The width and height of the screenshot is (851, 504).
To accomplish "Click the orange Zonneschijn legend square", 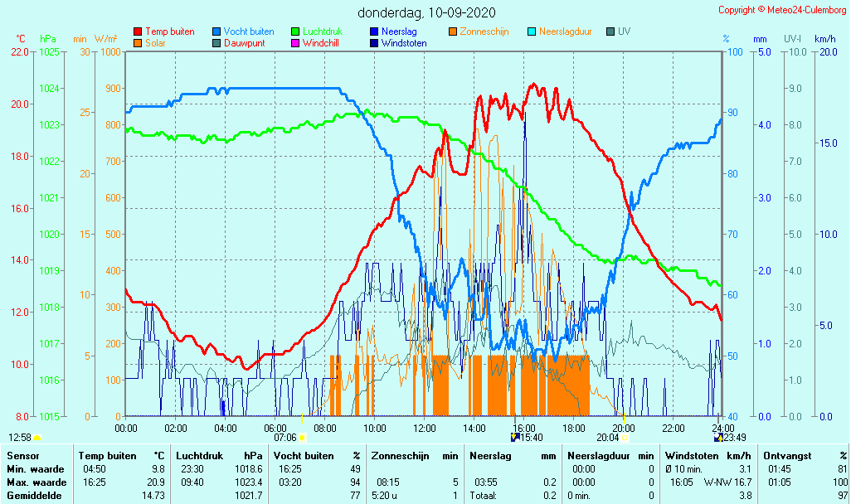I will [x=453, y=31].
